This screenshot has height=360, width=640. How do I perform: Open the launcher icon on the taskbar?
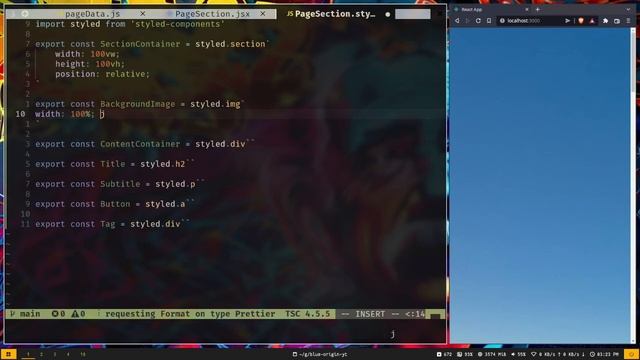point(8,354)
